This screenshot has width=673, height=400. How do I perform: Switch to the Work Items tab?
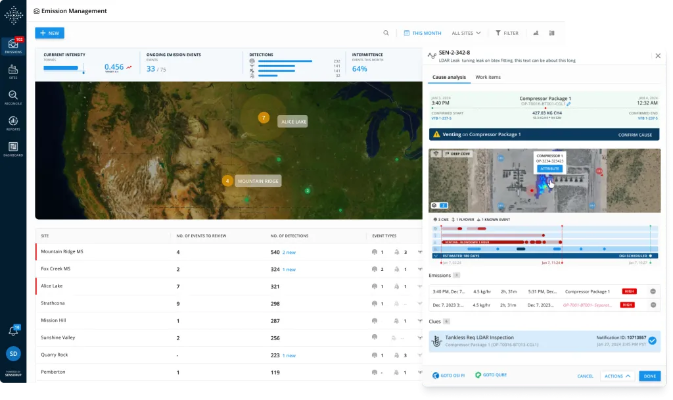(x=488, y=77)
